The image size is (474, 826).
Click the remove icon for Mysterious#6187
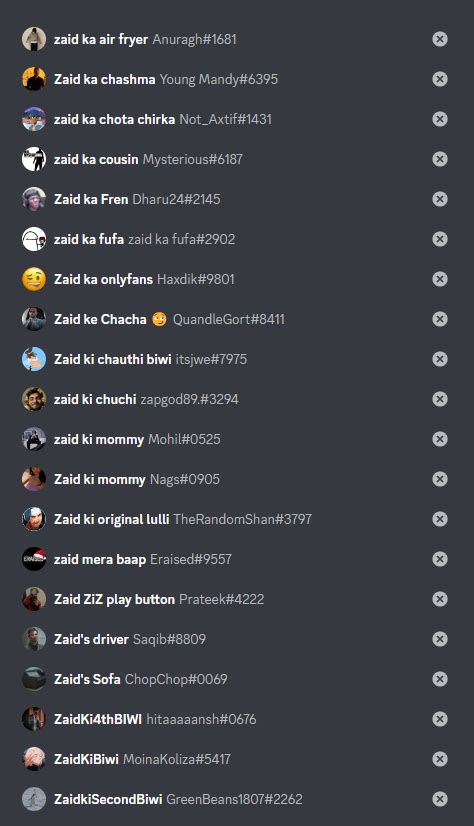(x=440, y=159)
